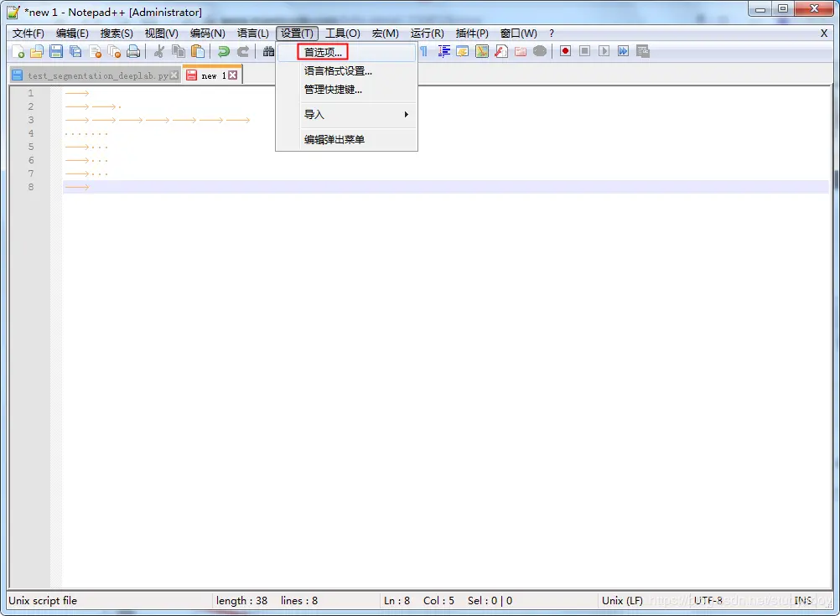This screenshot has height=616, width=840.
Task: Close the open 设置(T) menu
Action: tap(298, 34)
